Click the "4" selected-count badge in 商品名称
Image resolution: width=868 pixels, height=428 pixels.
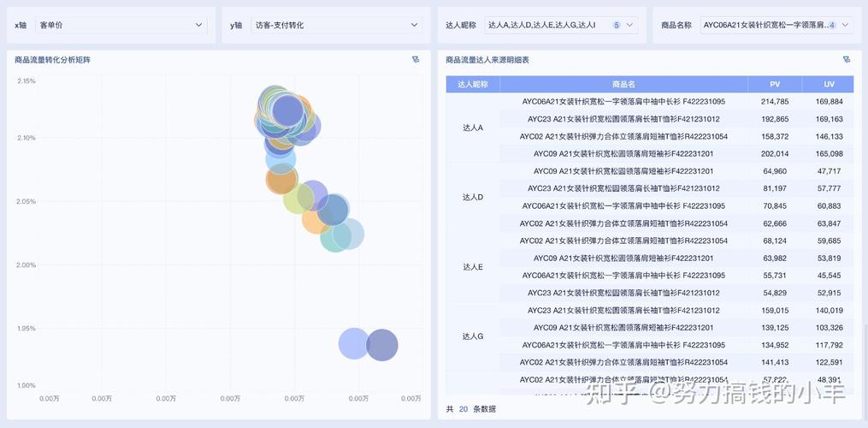832,26
